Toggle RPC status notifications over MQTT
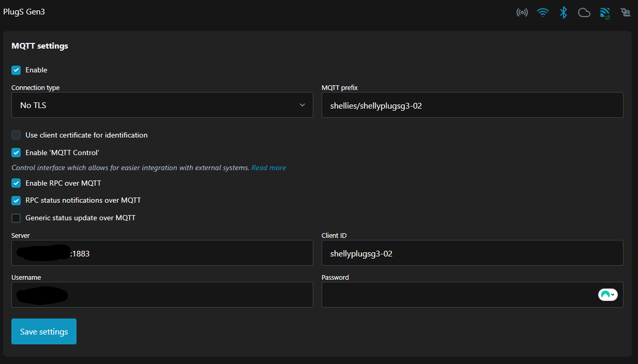This screenshot has height=364, width=638. [16, 201]
